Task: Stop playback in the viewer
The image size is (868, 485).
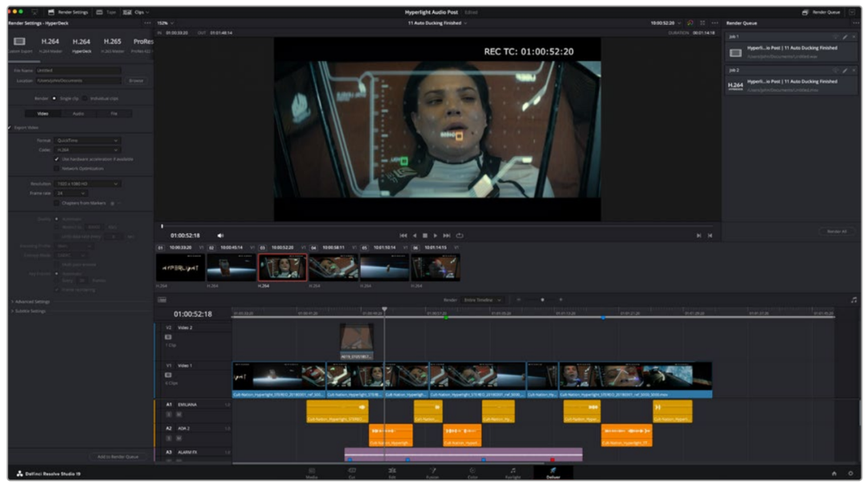Action: tap(424, 236)
